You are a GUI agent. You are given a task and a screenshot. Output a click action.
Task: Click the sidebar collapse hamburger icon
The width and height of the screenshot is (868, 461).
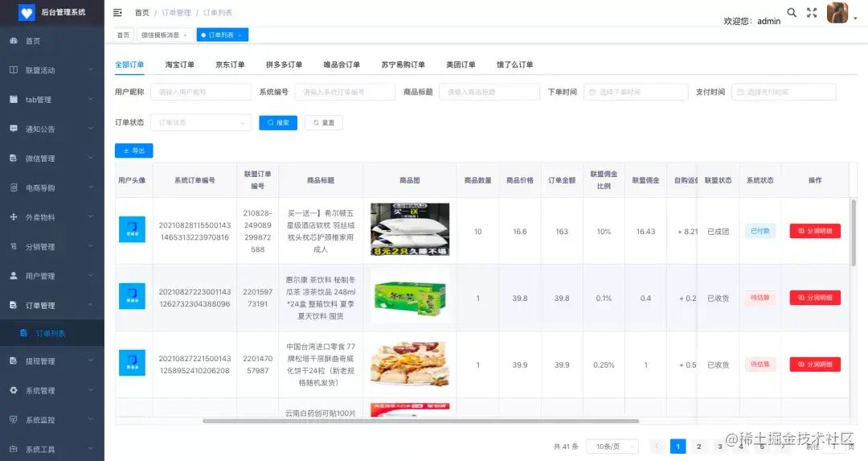[117, 12]
